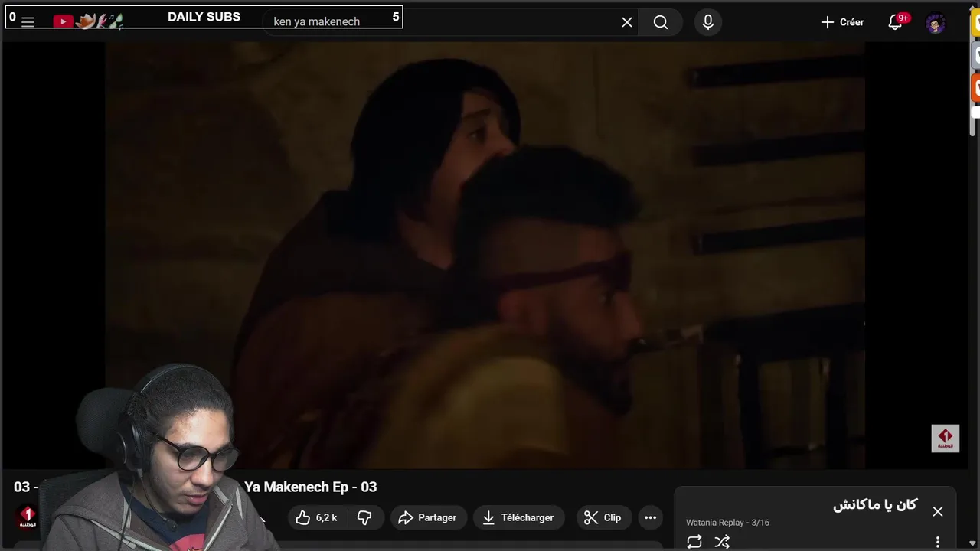Close the كان يا ماكانش playlist panel
The height and width of the screenshot is (551, 980).
pyautogui.click(x=938, y=511)
